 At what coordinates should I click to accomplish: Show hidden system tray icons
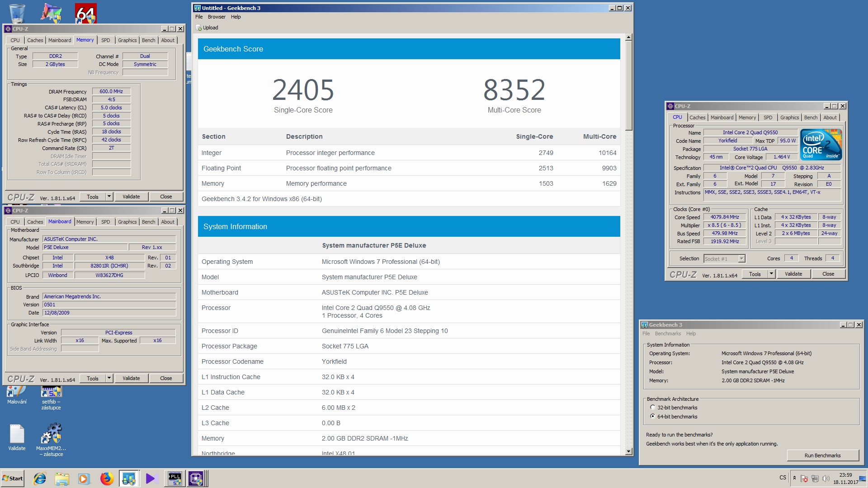[794, 478]
